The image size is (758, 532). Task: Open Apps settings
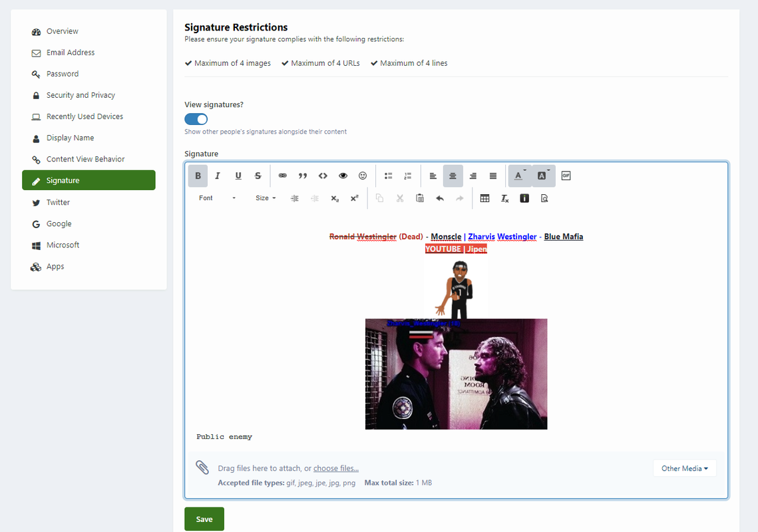tap(89, 266)
